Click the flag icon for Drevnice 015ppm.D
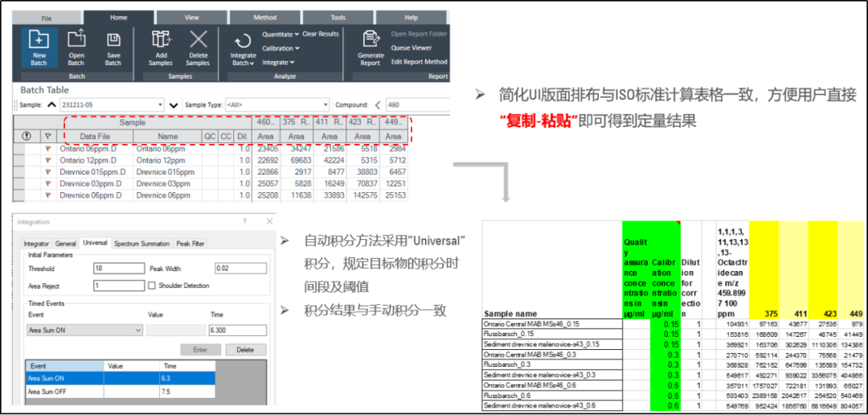This screenshot has height=415, width=868. coord(48,172)
